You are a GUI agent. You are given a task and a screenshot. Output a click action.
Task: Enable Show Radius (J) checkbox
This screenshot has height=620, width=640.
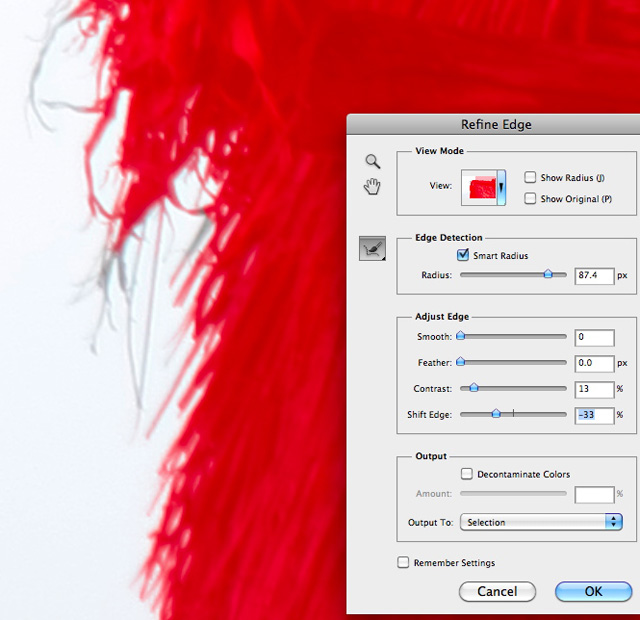[x=530, y=177]
